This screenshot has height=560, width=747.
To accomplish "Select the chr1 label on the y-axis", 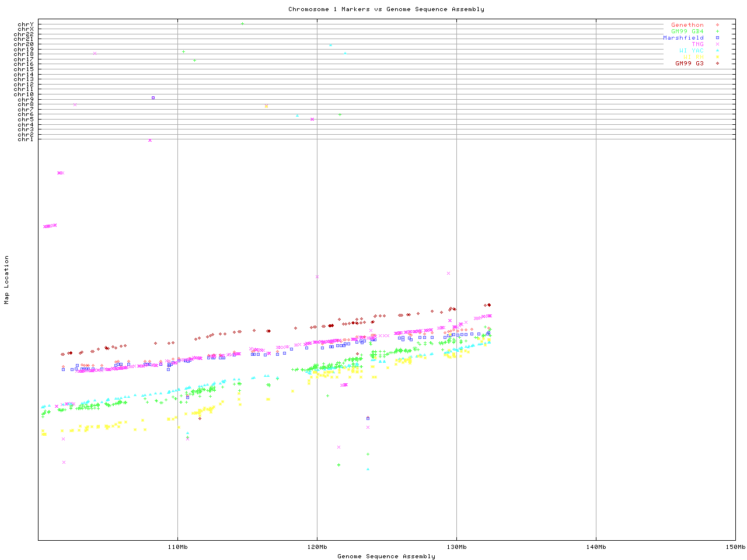I will [26, 139].
